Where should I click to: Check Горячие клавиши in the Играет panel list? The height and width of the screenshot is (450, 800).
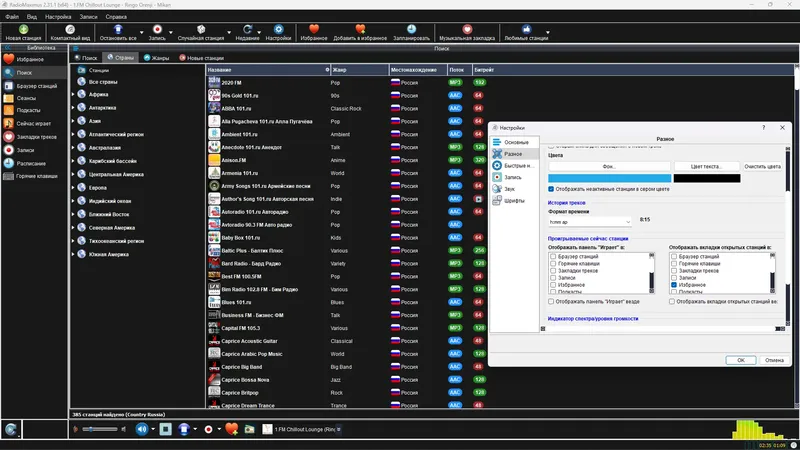[553, 264]
